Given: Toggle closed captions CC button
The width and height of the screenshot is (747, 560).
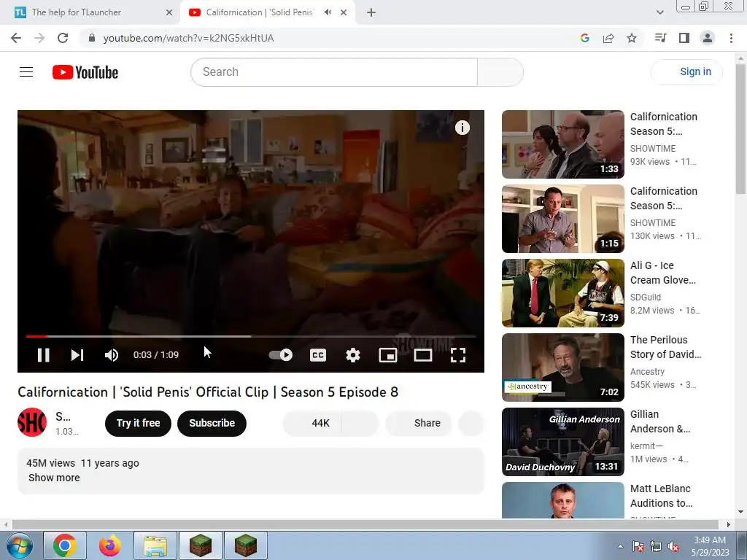Looking at the screenshot, I should click(x=318, y=355).
